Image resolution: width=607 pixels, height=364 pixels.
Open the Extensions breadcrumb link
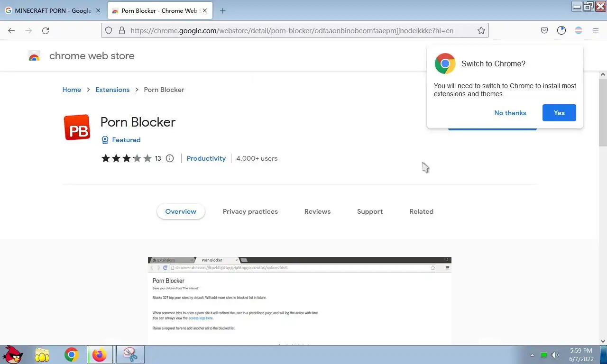112,90
